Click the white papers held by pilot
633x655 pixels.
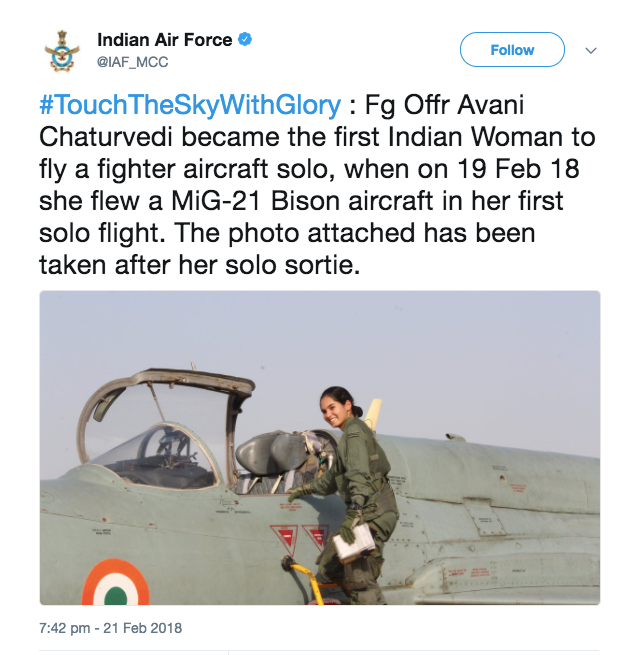tap(354, 542)
